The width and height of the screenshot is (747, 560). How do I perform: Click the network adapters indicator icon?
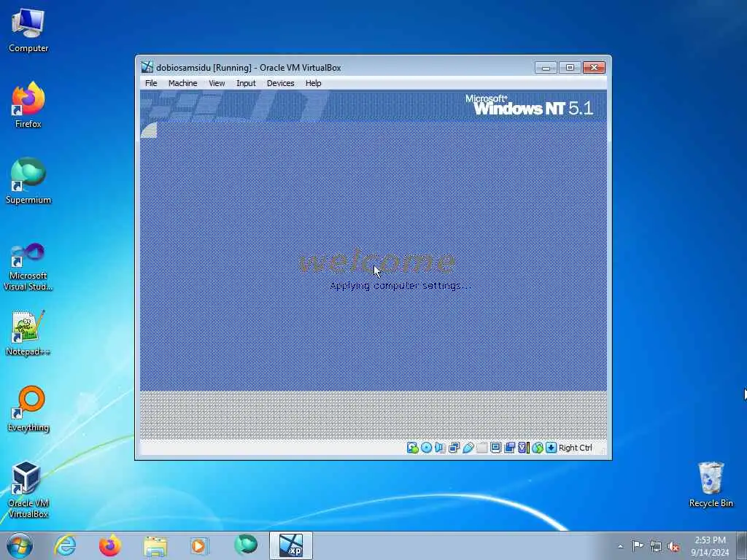coord(454,448)
